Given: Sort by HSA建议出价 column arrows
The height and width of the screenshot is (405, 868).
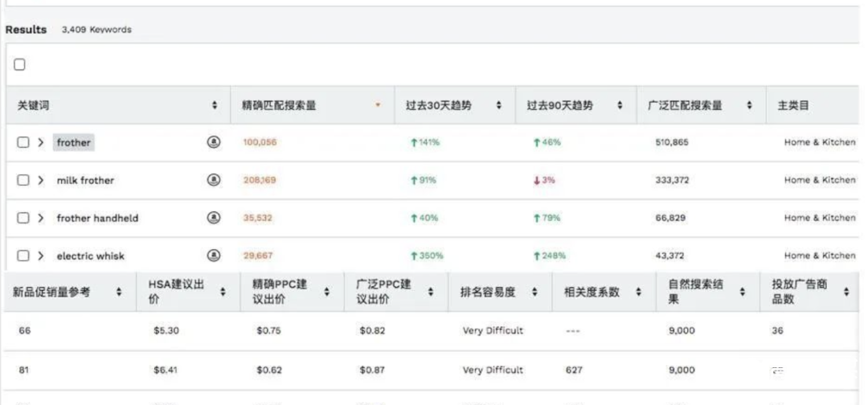Looking at the screenshot, I should (x=223, y=292).
